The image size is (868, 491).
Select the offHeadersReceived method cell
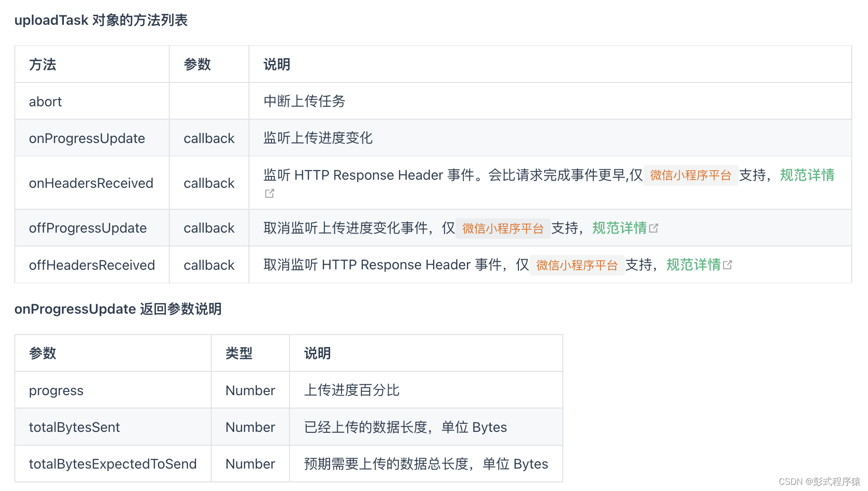click(92, 265)
